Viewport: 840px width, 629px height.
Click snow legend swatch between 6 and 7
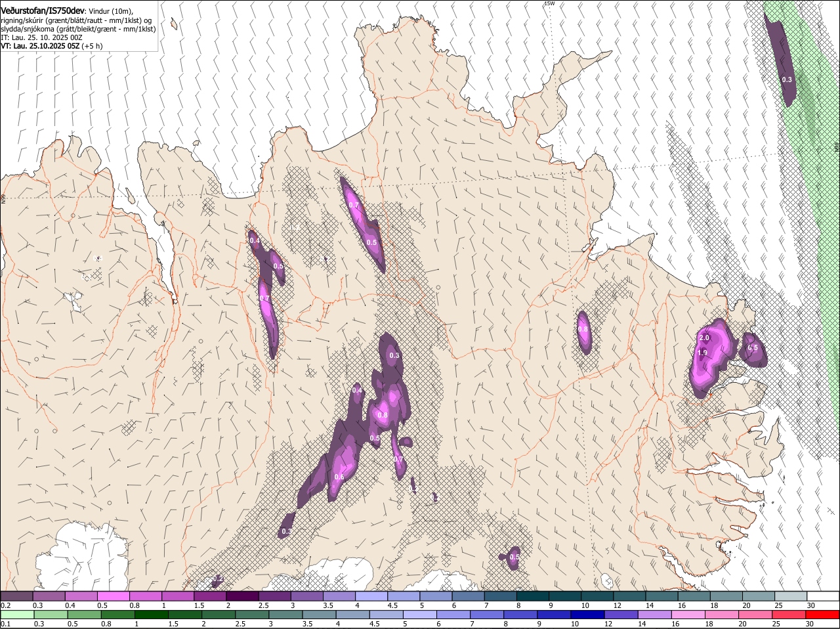click(468, 596)
